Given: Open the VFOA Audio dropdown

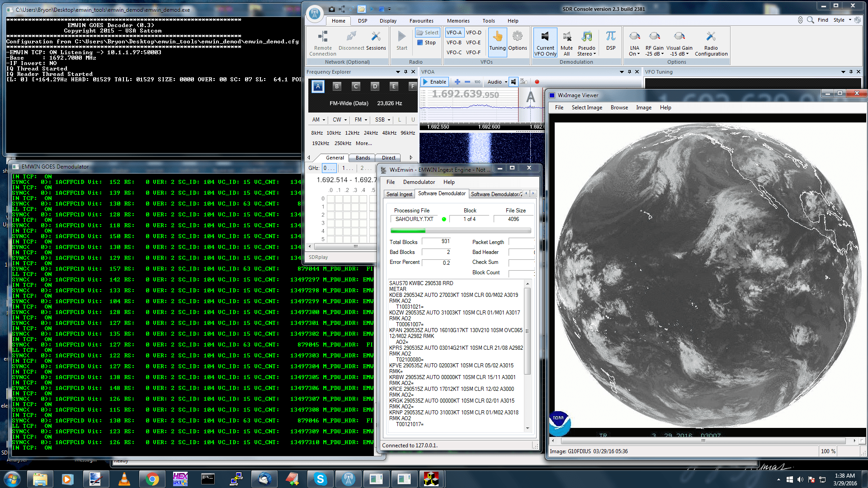Looking at the screenshot, I should pyautogui.click(x=497, y=82).
